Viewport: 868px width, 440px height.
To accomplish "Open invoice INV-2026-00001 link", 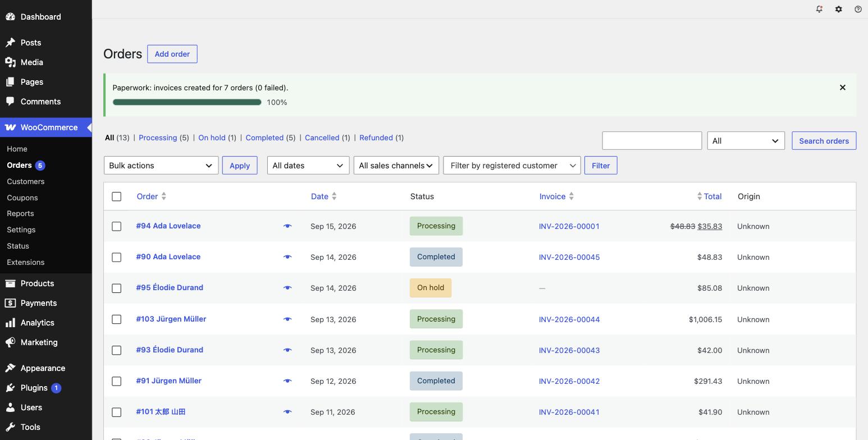I will click(x=569, y=226).
